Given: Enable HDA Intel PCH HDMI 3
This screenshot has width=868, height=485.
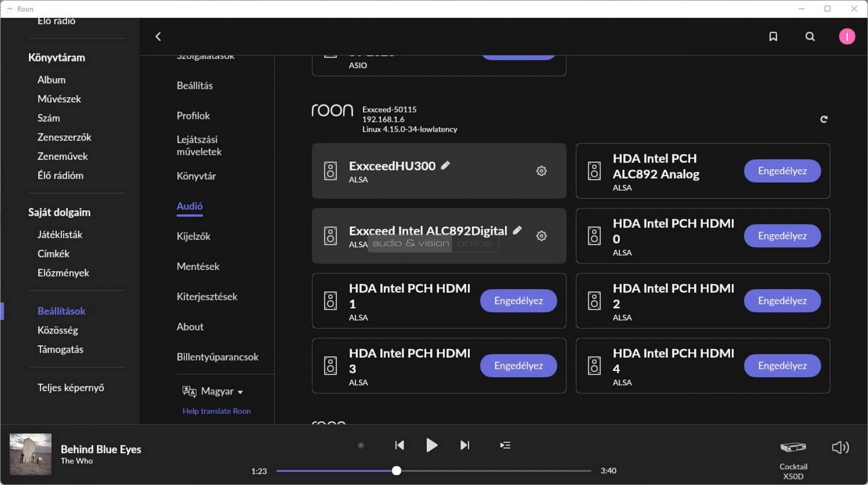Looking at the screenshot, I should coord(518,366).
